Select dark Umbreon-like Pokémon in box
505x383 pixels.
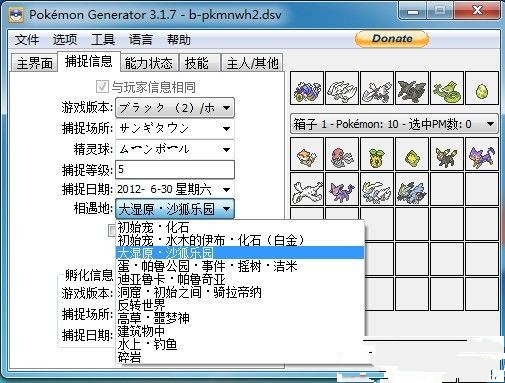447,154
